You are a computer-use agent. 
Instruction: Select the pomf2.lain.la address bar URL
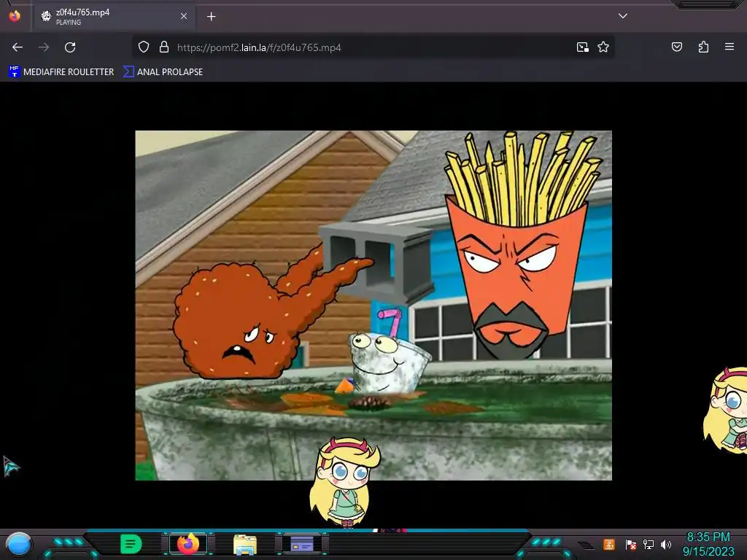coord(259,47)
